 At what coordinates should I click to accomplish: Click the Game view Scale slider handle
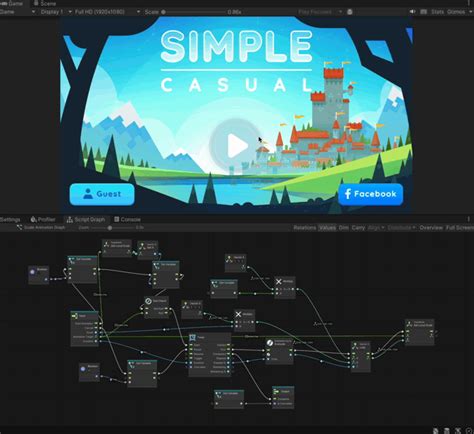pos(163,12)
